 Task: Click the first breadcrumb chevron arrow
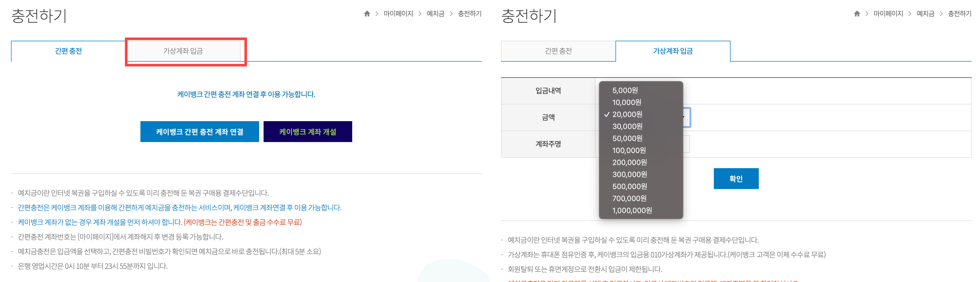377,14
